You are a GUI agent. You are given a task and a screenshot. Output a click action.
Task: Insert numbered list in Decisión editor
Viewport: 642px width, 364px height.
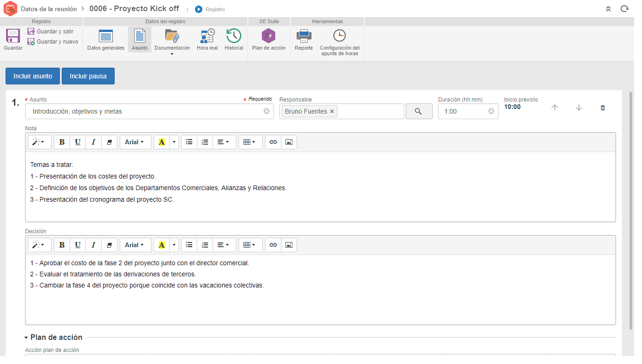pyautogui.click(x=205, y=245)
